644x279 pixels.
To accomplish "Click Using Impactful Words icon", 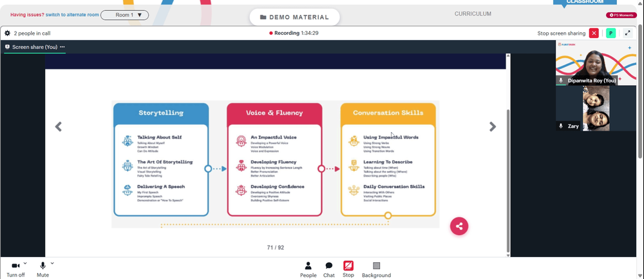I will click(x=354, y=141).
